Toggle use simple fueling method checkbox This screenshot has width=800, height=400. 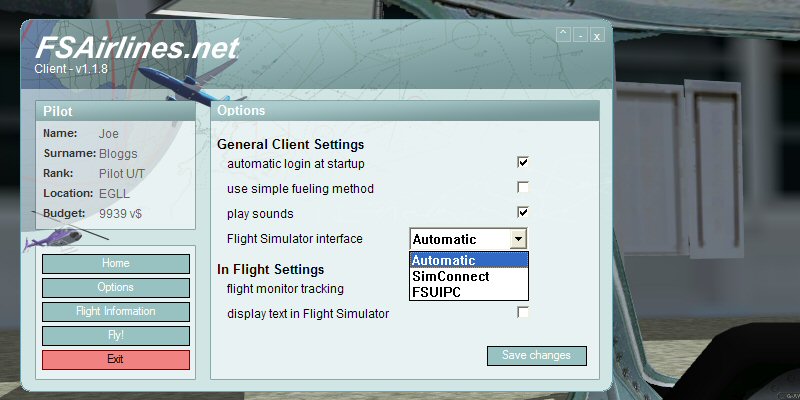522,187
